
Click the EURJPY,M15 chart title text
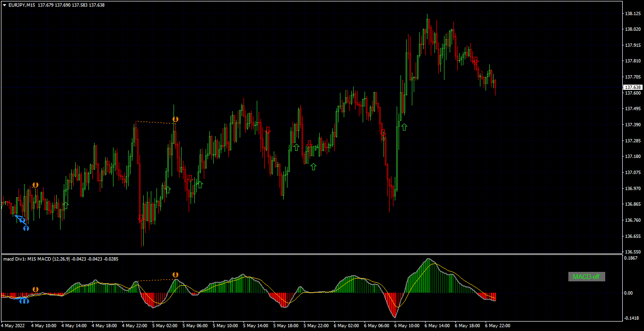click(22, 5)
